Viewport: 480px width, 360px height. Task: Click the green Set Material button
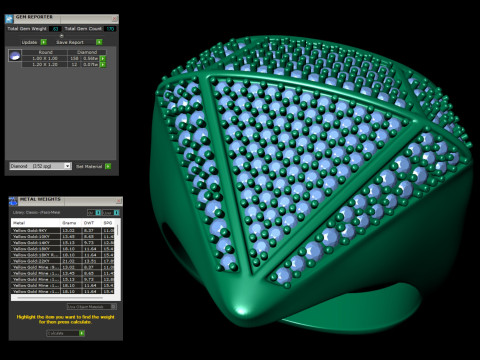108,166
